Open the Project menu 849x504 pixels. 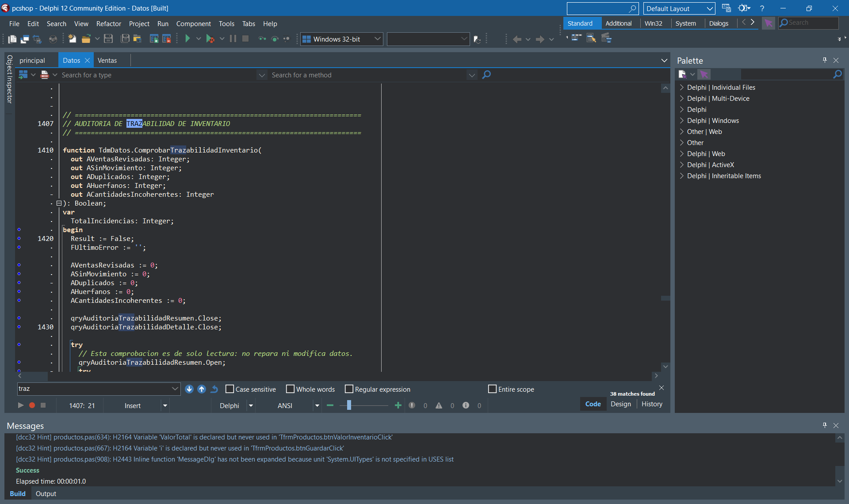tap(139, 24)
